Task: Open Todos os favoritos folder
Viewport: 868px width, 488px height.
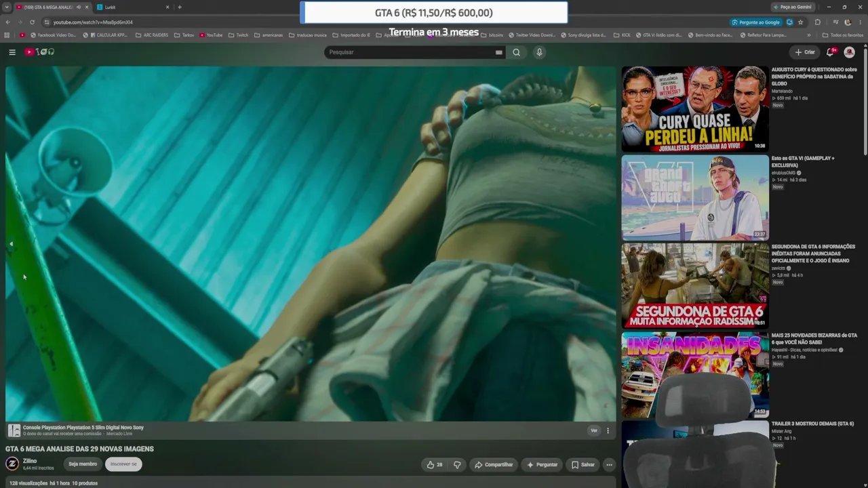Action: 843,35
